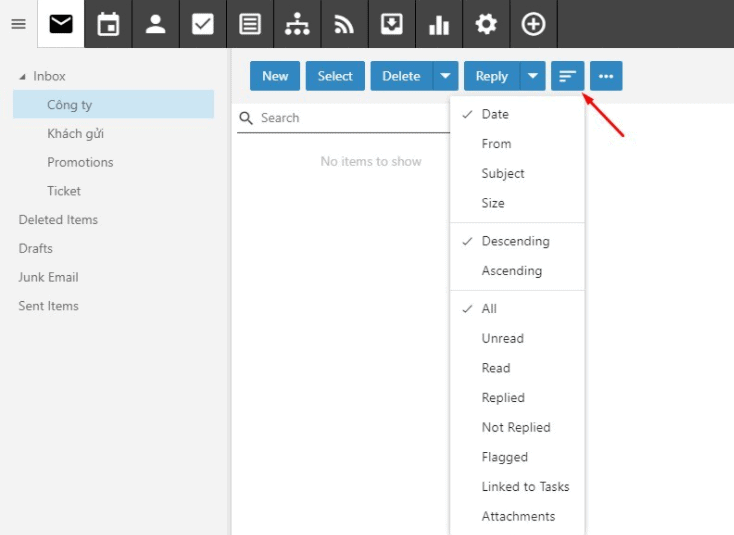Open the Mail section icon
Image resolution: width=734 pixels, height=535 pixels.
(x=61, y=24)
